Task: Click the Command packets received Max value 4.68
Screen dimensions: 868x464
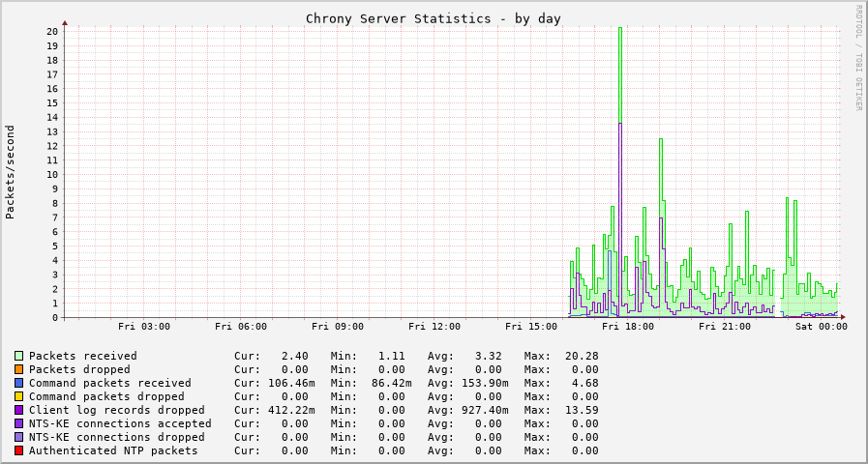Action: [585, 383]
